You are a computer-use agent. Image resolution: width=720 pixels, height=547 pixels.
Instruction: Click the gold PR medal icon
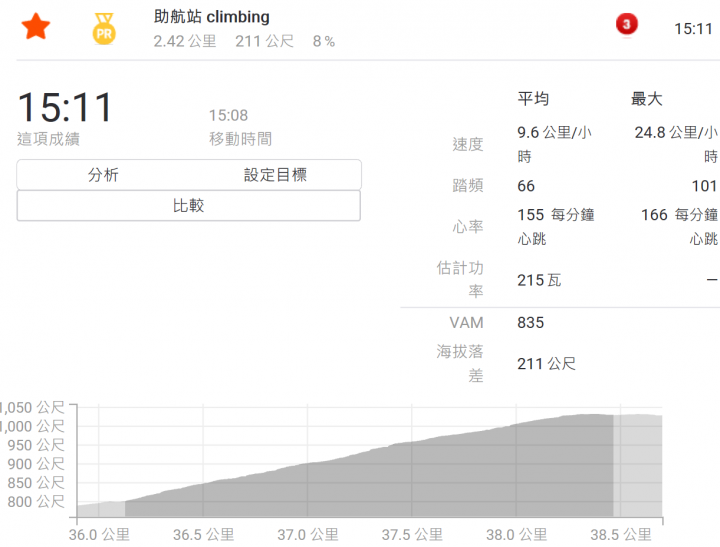[x=104, y=29]
